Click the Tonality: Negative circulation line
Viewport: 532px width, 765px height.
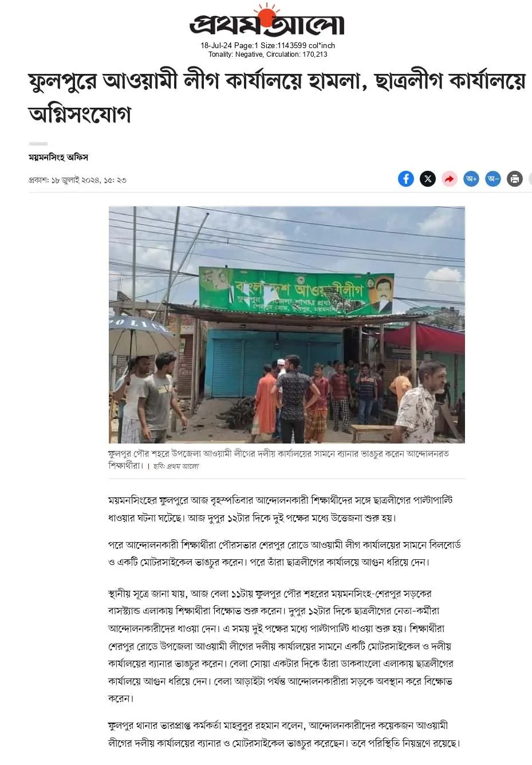pos(267,54)
